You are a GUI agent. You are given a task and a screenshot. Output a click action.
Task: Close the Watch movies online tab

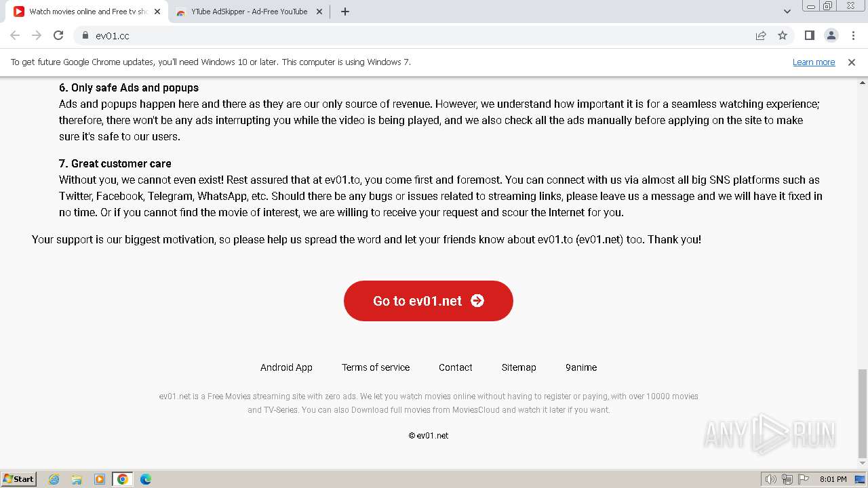(157, 12)
